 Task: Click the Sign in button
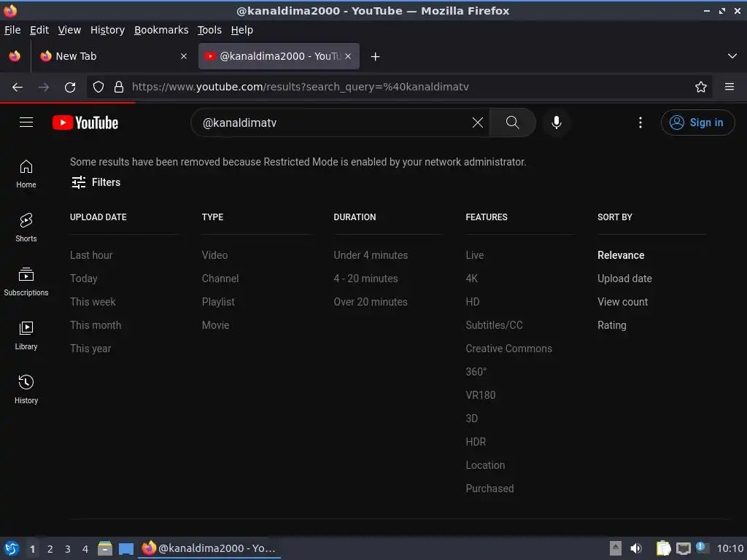coord(697,122)
